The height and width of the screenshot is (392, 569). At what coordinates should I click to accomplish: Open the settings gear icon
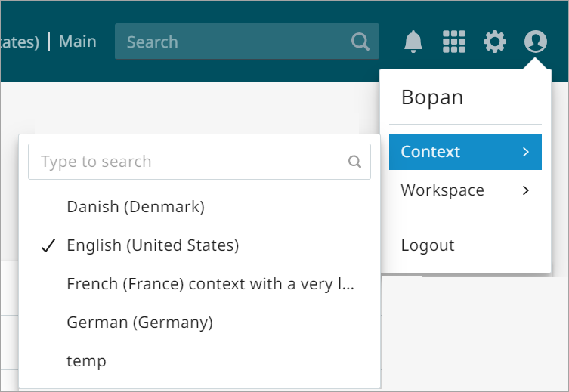pyautogui.click(x=495, y=42)
